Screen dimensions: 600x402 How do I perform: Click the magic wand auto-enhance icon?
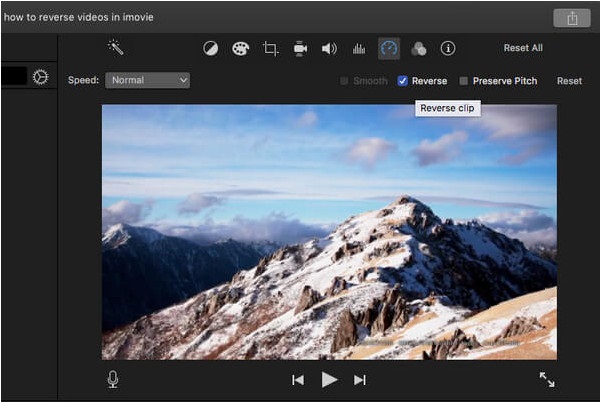(x=116, y=47)
